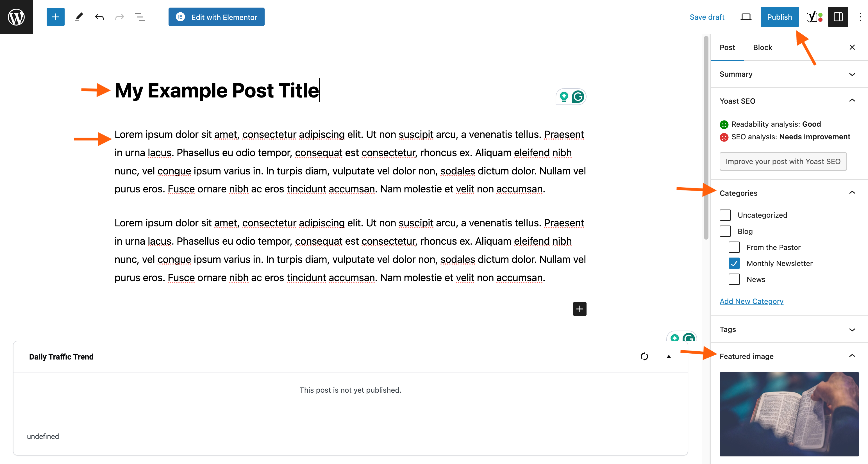This screenshot has height=464, width=868.
Task: Click the desktop Preview icon
Action: point(746,17)
